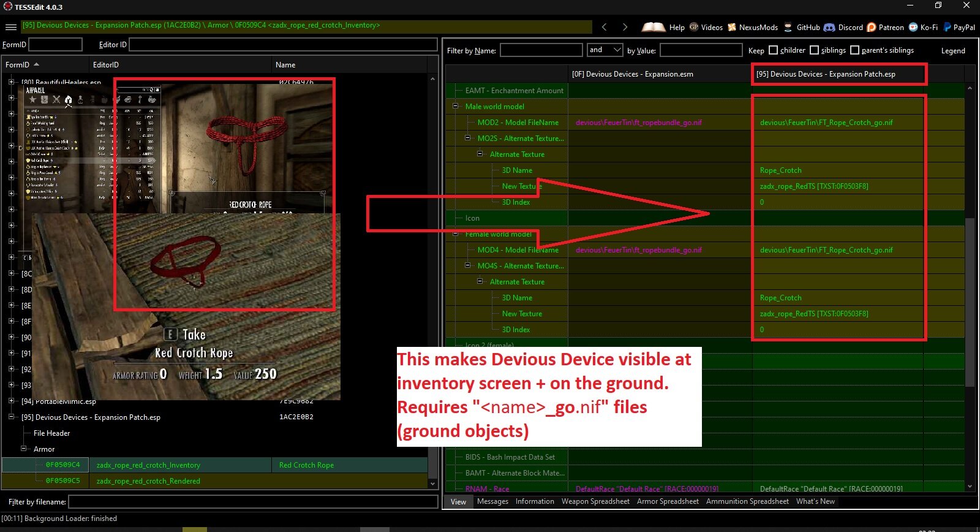Collapse the Male world model node
The width and height of the screenshot is (980, 532).
tap(456, 106)
